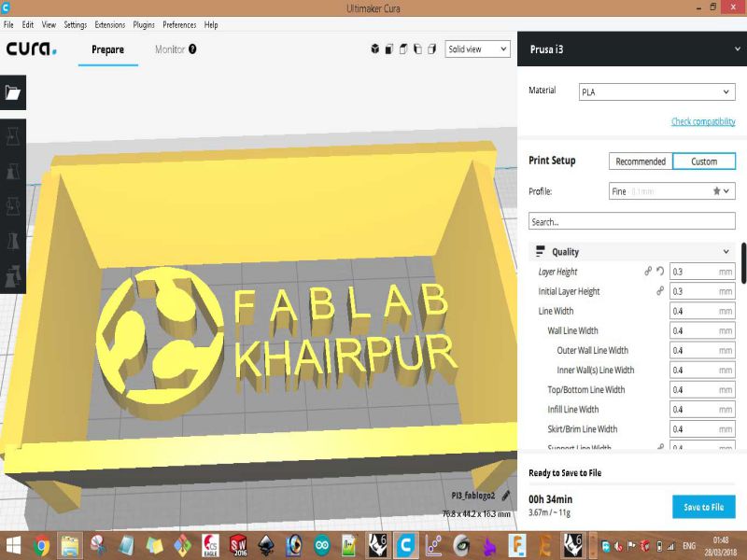This screenshot has height=560, width=747.
Task: Open the View menu
Action: 49,25
